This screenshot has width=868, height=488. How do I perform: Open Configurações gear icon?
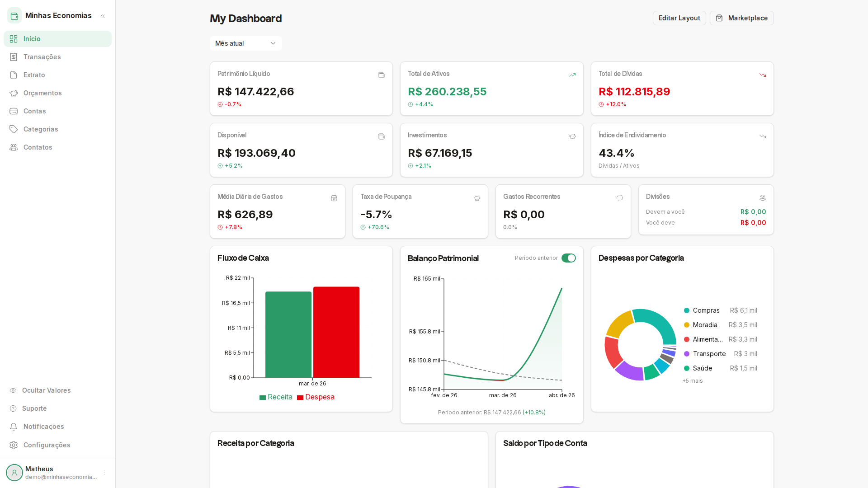coord(14,445)
